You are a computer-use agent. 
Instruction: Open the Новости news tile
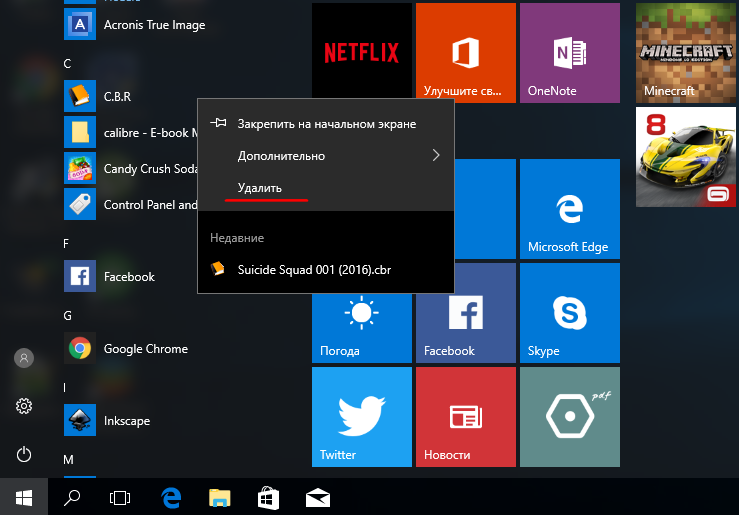point(466,417)
